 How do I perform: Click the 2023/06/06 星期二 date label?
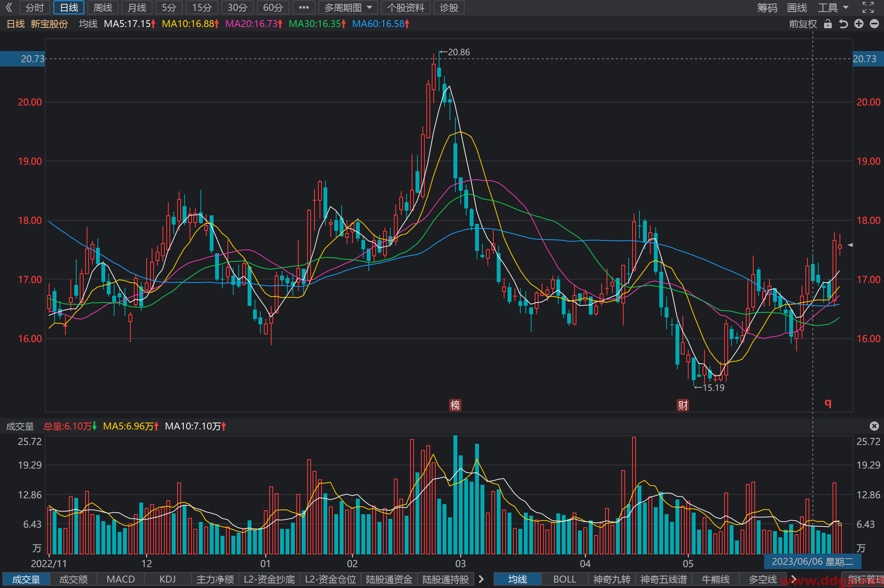click(812, 561)
